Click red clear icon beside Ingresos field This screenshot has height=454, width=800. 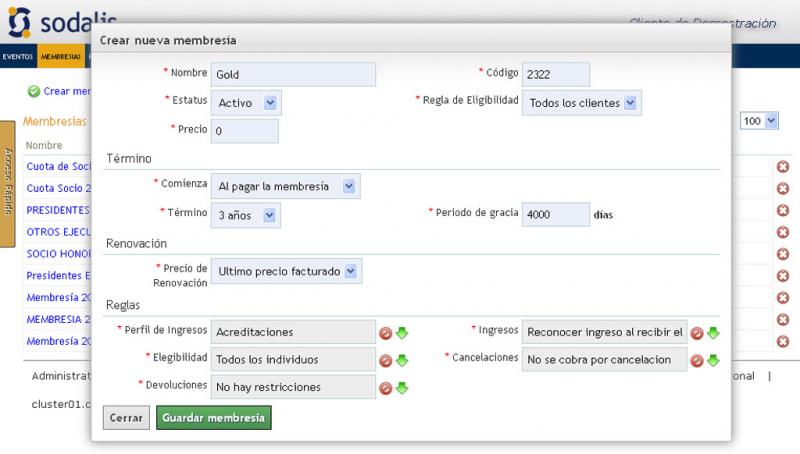click(697, 333)
